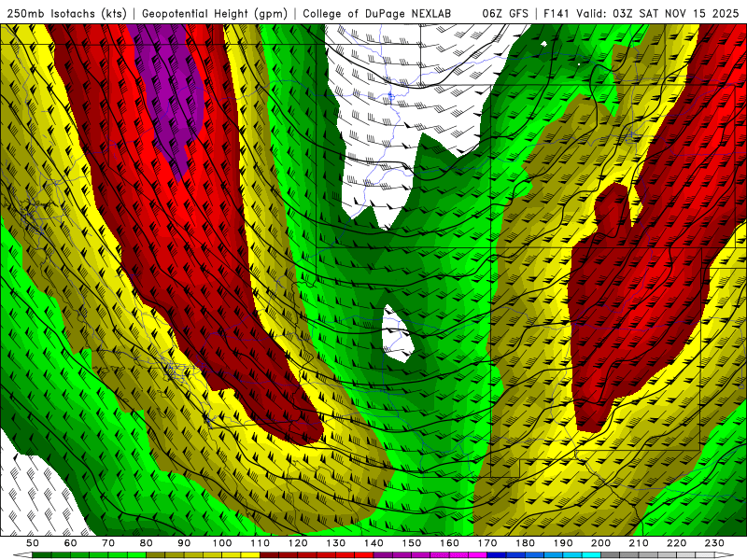Viewport: 747px width, 560px height.
Task: Click the colorbar value label 110
Action: 260,543
